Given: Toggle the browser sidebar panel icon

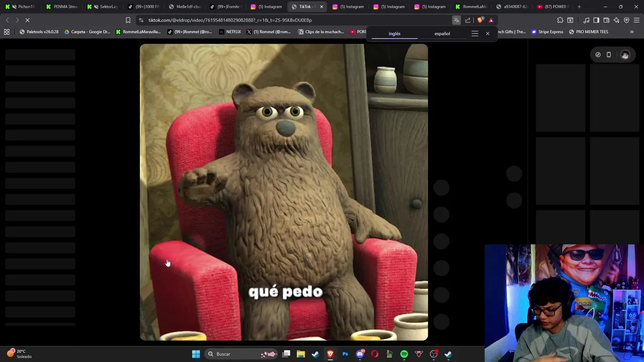Looking at the screenshot, I should tap(596, 20).
